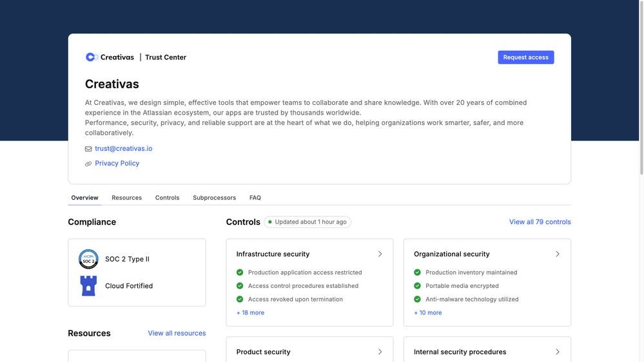Click the Creativas logo icon
The width and height of the screenshot is (644, 362).
(x=92, y=57)
